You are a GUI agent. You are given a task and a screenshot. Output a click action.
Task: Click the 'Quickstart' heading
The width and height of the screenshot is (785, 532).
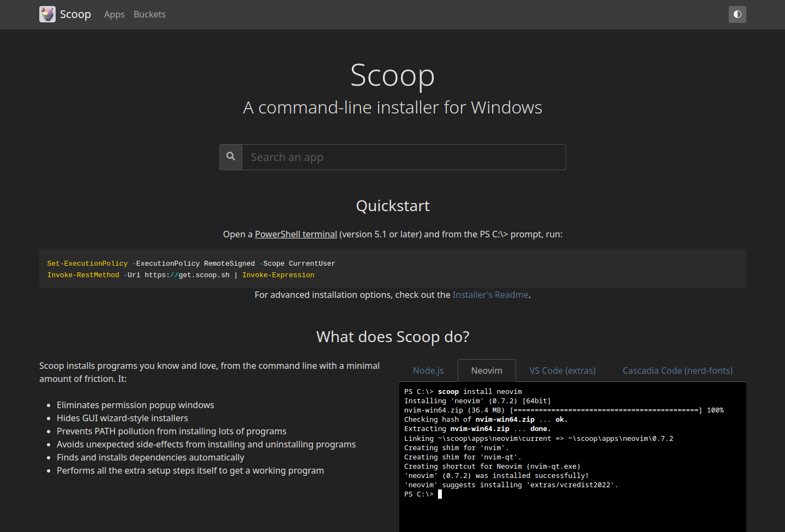point(393,206)
